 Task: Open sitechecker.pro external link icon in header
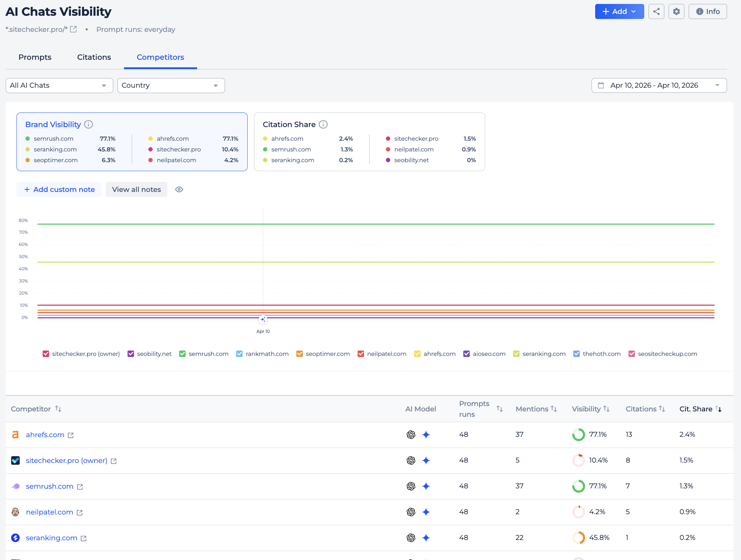(73, 29)
